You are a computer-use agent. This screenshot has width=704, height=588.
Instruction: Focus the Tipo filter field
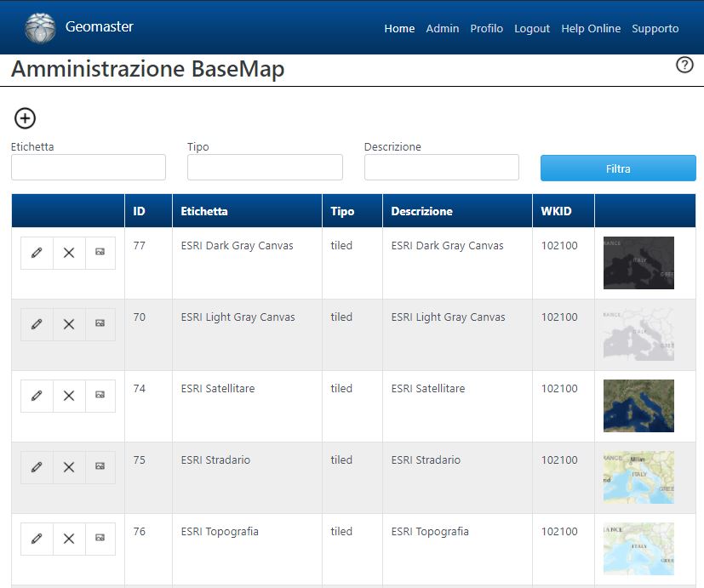(x=265, y=168)
